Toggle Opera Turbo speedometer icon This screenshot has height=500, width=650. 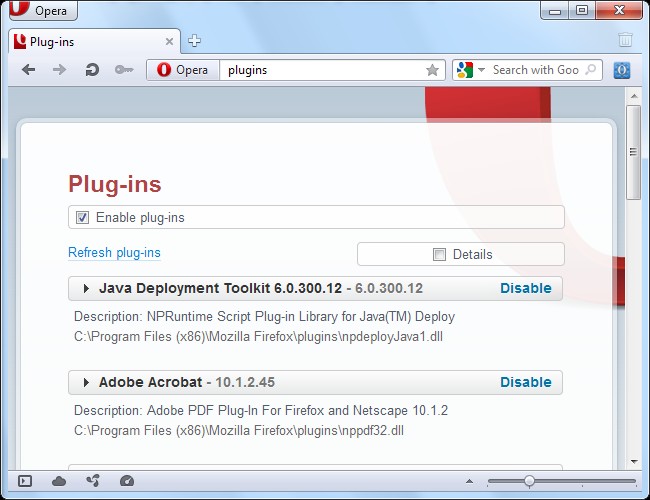127,481
